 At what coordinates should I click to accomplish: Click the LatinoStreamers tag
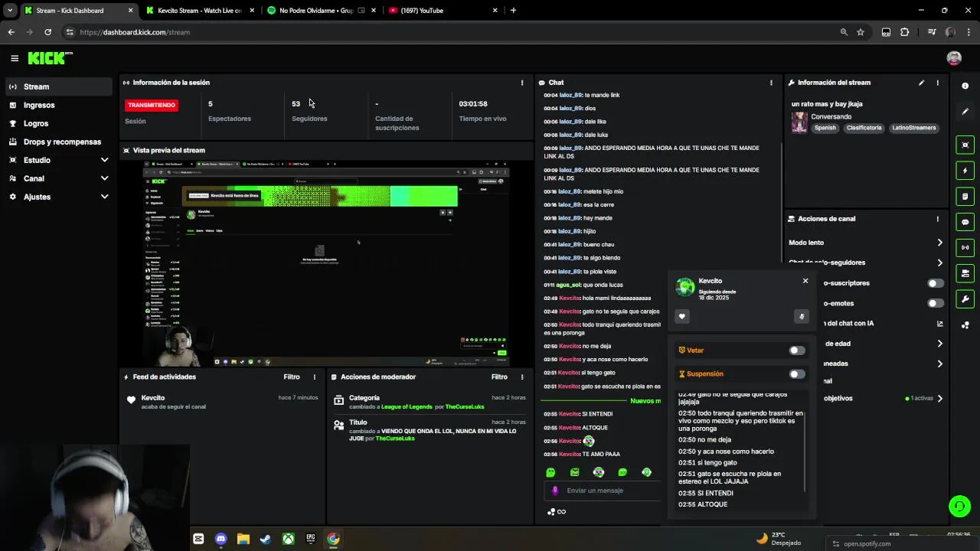914,128
